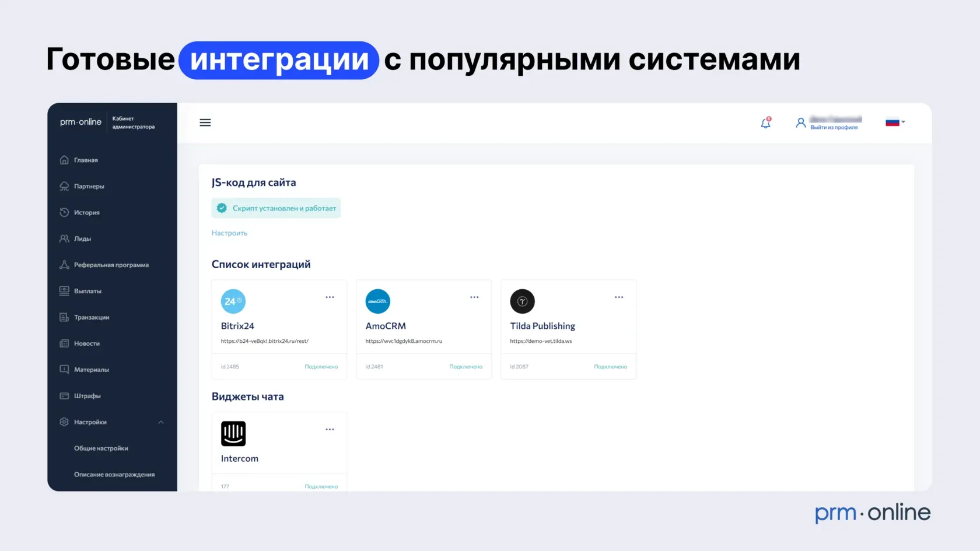Open the language flag dropdown
This screenshot has width=980, height=551.
click(x=895, y=122)
